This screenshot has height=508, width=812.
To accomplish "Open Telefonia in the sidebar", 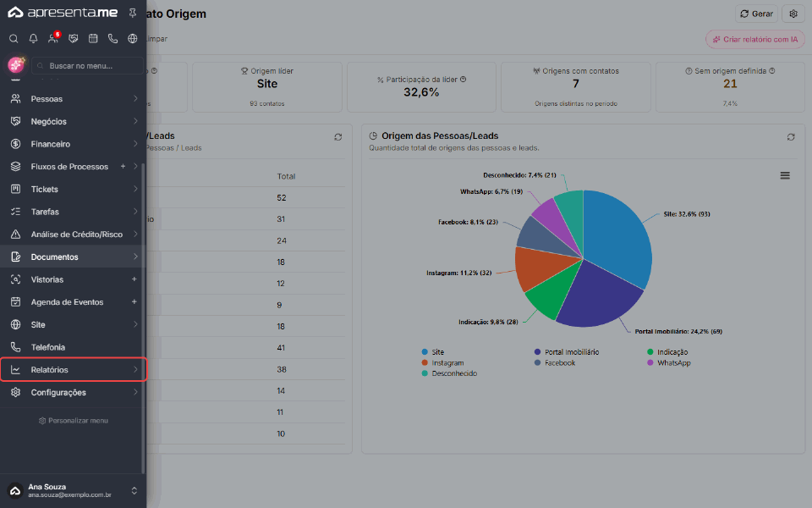I will coord(73,347).
